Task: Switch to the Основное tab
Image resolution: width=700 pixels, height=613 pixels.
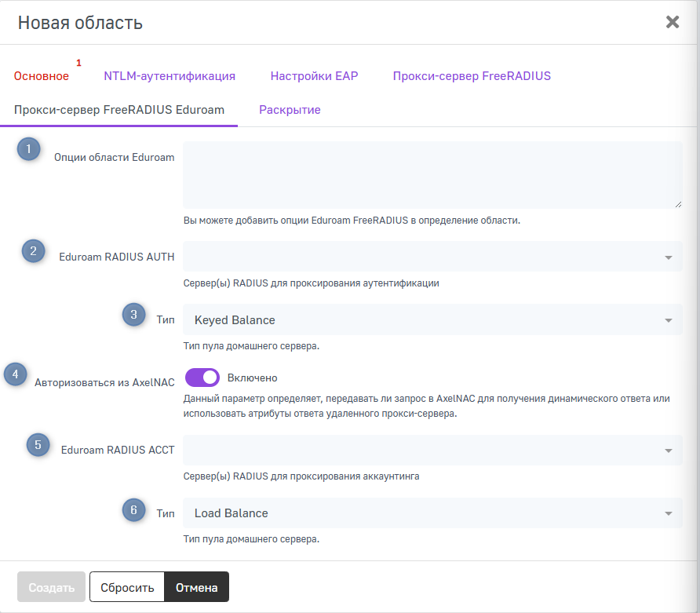Action: coord(42,76)
